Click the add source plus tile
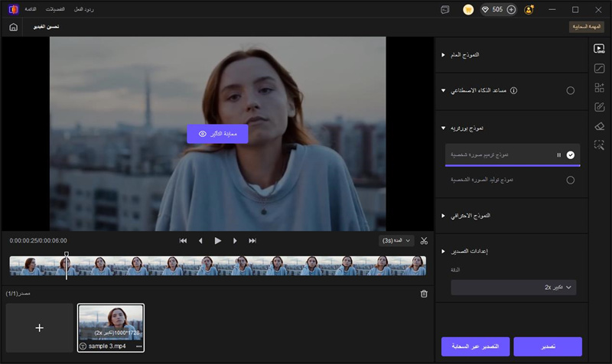 [40, 327]
